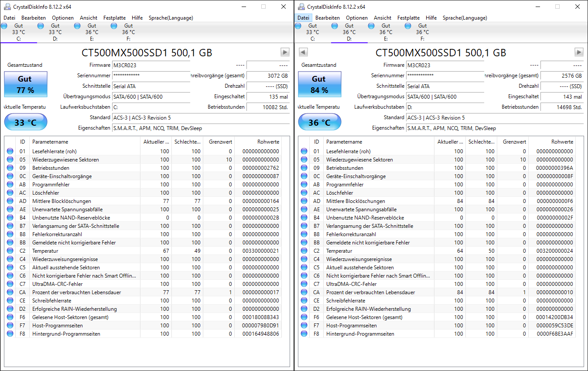Click the status orb for Mittlere Blocklöschungen in the right window
This screenshot has height=371, width=588.
click(x=304, y=201)
